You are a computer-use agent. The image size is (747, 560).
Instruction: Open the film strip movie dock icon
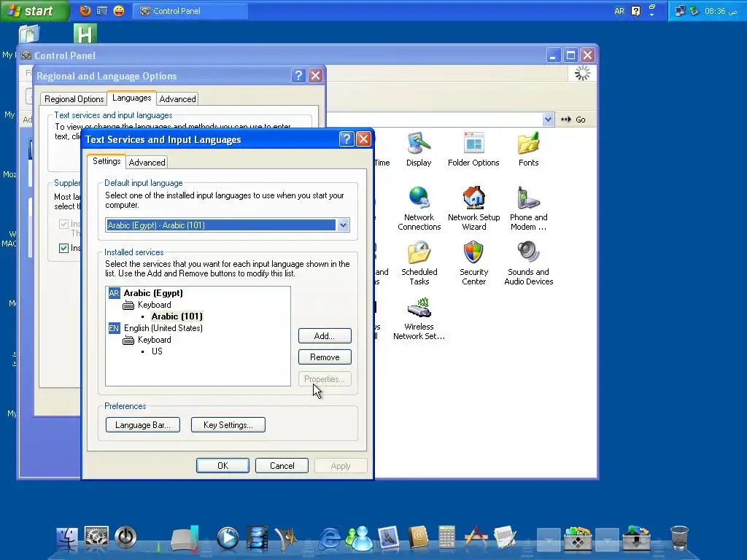point(257,537)
